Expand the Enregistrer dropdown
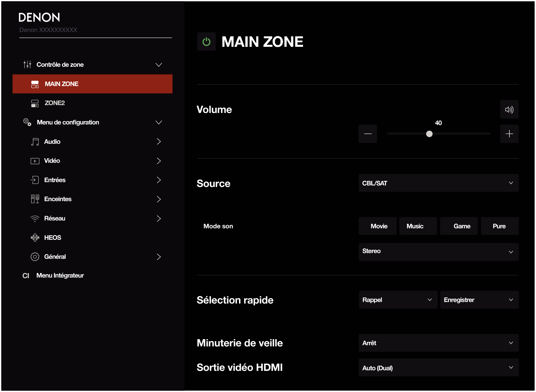536x392 pixels. [479, 300]
